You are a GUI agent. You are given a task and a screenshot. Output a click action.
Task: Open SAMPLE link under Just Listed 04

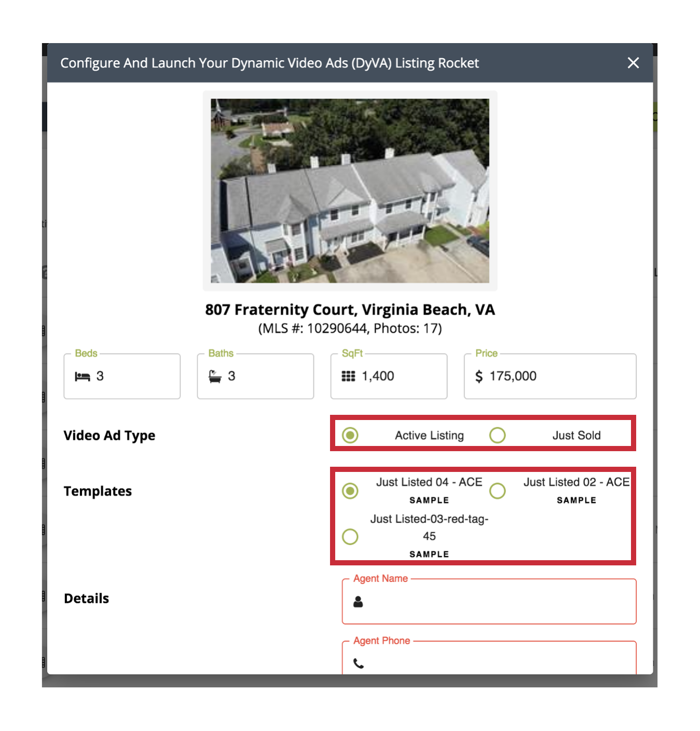429,500
